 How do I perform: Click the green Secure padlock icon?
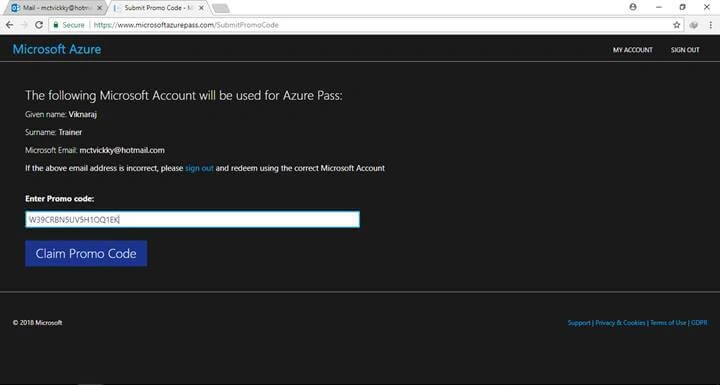[56, 25]
